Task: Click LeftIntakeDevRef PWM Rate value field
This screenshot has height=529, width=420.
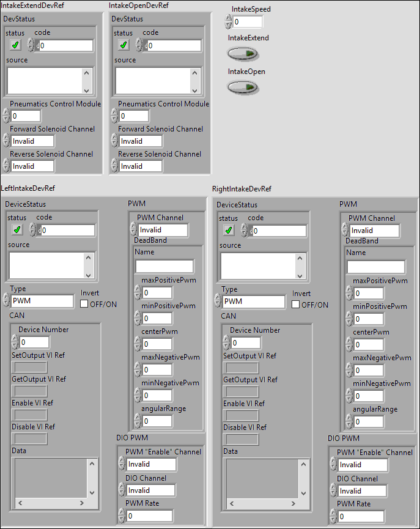Action: click(x=149, y=516)
